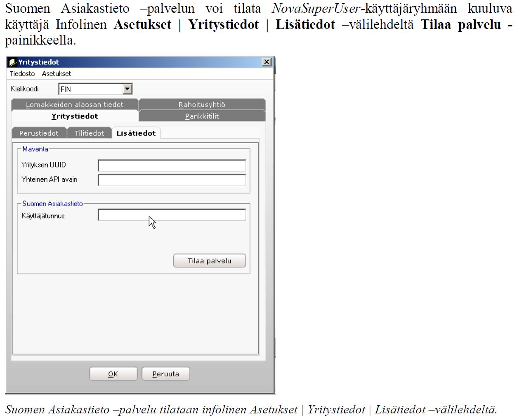Open the Tiedosto menu
Screen dimensions: 531x420
click(x=22, y=74)
